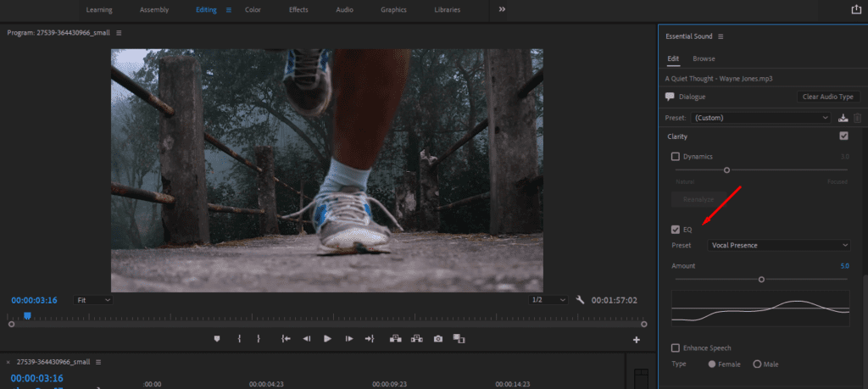
Task: Click the EQ frequency curve graph
Action: tap(760, 308)
